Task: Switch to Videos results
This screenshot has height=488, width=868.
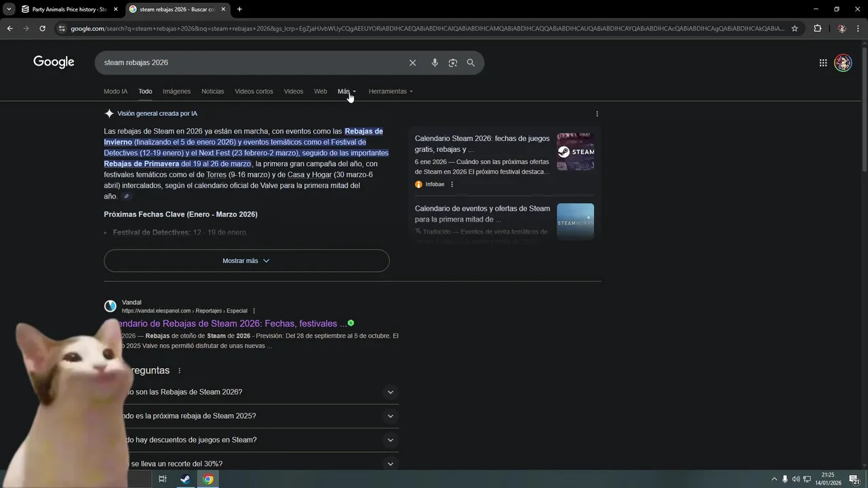Action: pos(294,91)
